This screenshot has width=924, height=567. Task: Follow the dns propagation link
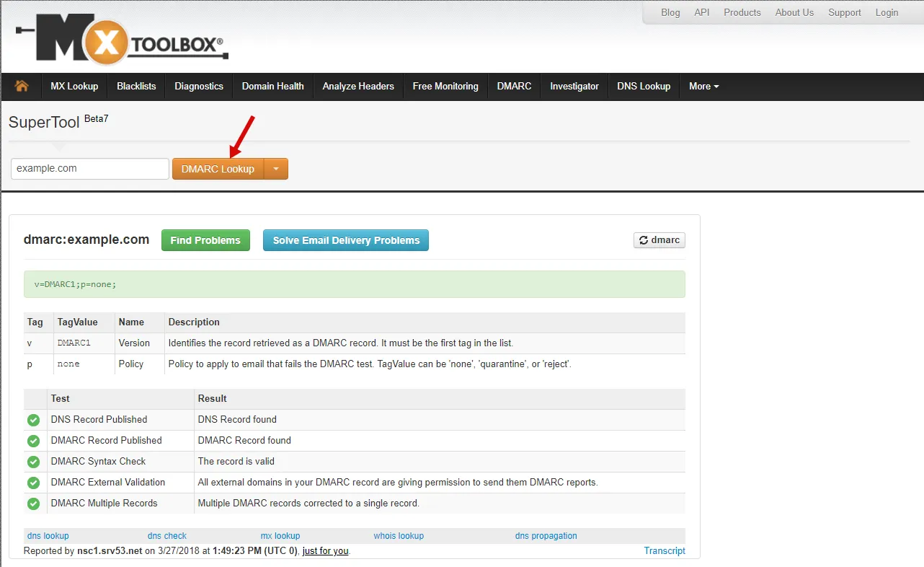click(x=546, y=536)
